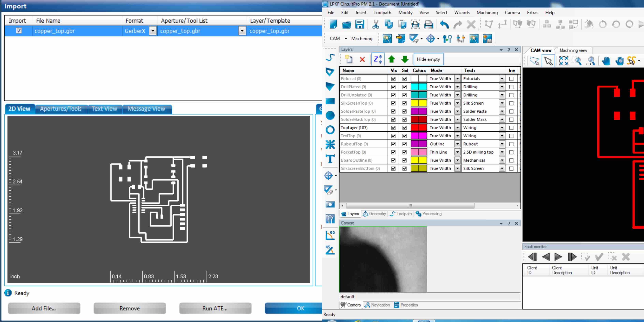644x322 pixels.
Task: Click the Hide empty button in Layers panel
Action: point(428,59)
